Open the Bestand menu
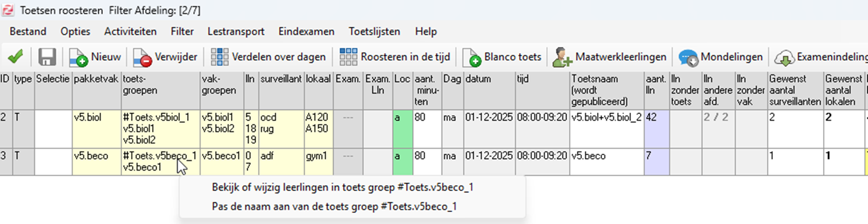Viewport: 868px width, 224px height. (28, 31)
